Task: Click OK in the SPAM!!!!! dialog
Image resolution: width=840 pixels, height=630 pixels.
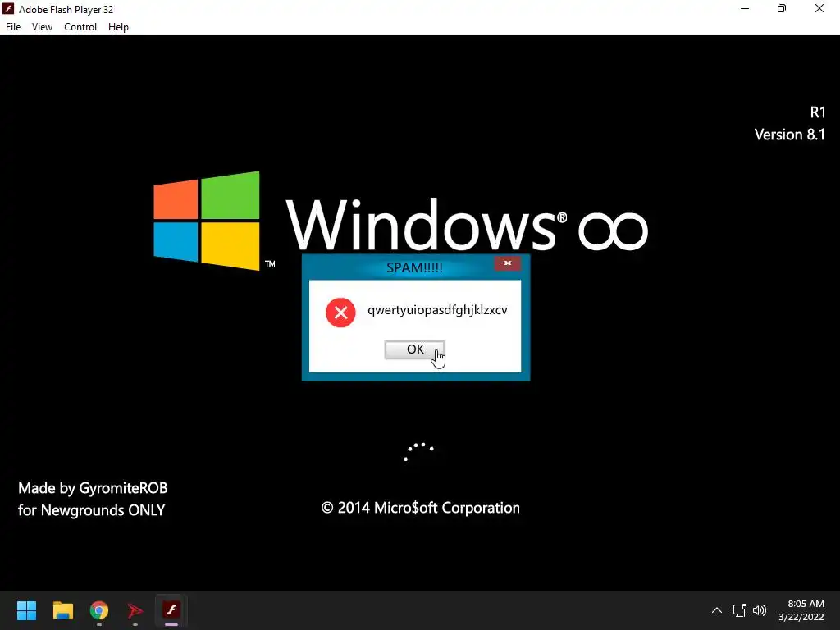Action: click(414, 349)
